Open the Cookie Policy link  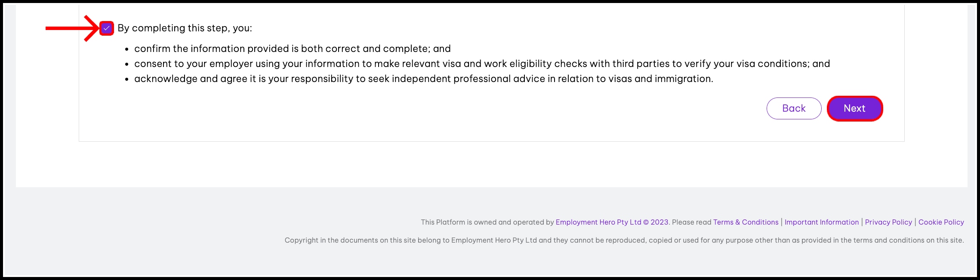pyautogui.click(x=941, y=222)
